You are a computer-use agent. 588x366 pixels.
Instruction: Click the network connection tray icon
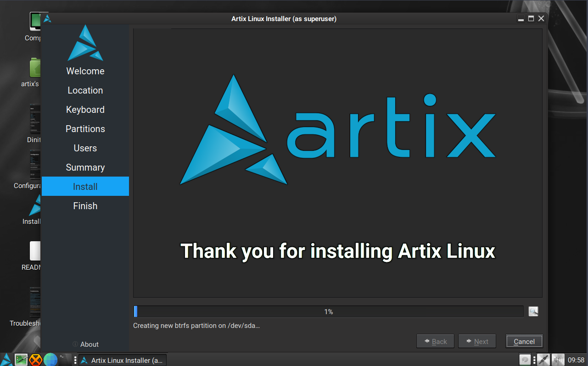(543, 360)
